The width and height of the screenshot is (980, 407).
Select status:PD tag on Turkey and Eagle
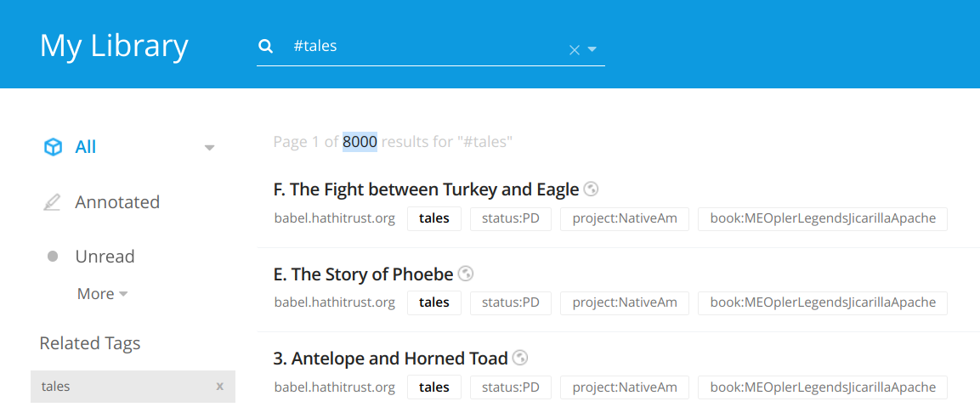pyautogui.click(x=511, y=218)
